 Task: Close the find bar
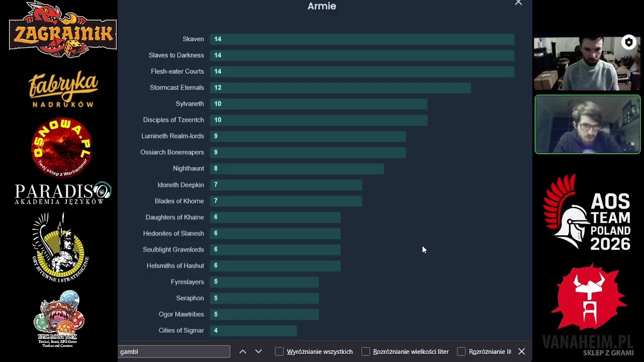coord(522,351)
